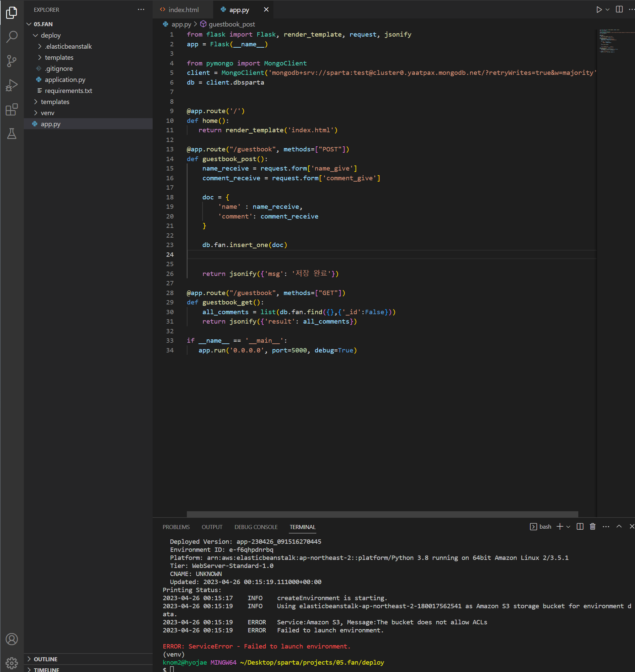This screenshot has height=672, width=635.
Task: Open the run options dropdown arrow
Action: tap(607, 9)
